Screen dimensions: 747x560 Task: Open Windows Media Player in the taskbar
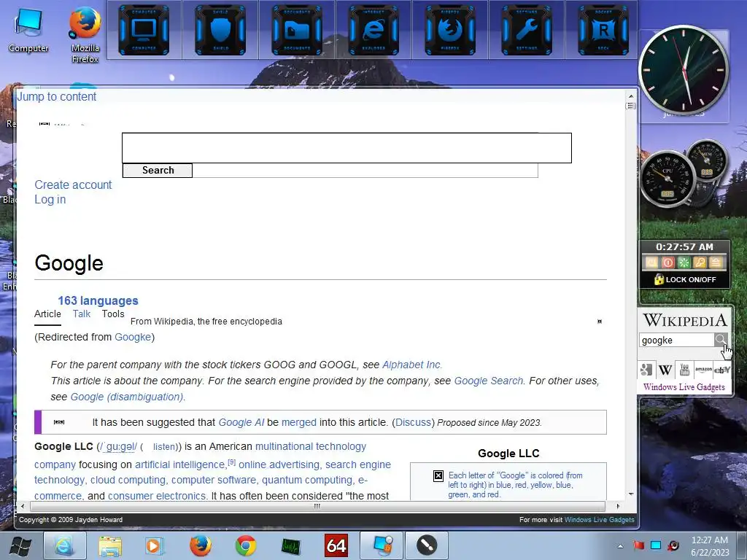coord(154,545)
